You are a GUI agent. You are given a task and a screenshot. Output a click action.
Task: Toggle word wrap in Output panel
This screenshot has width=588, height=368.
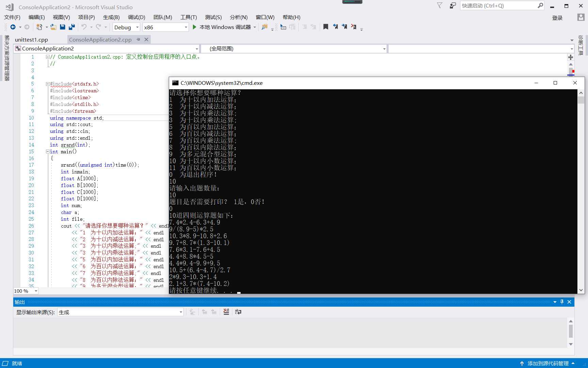point(238,312)
